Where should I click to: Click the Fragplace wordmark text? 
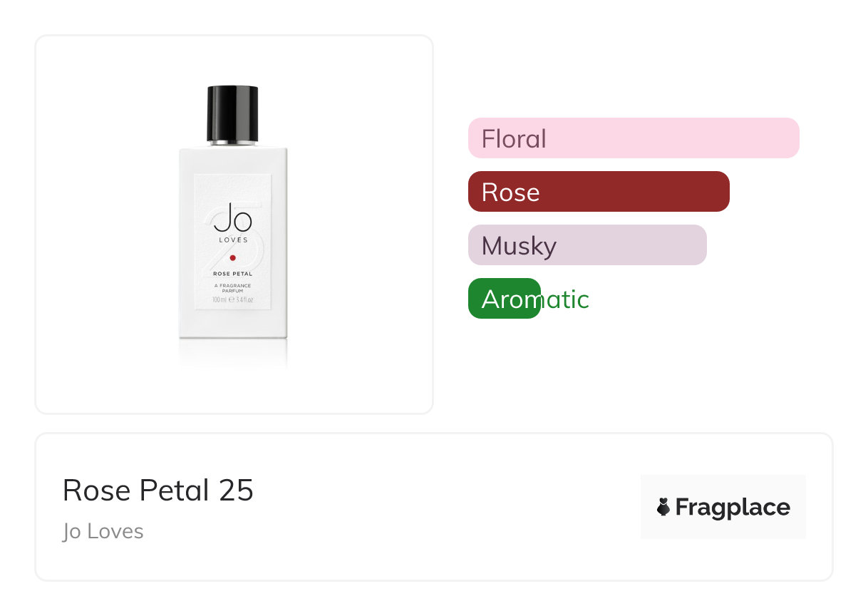733,507
